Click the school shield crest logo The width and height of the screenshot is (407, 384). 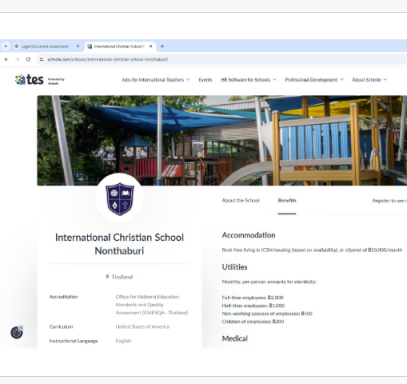coord(120,199)
